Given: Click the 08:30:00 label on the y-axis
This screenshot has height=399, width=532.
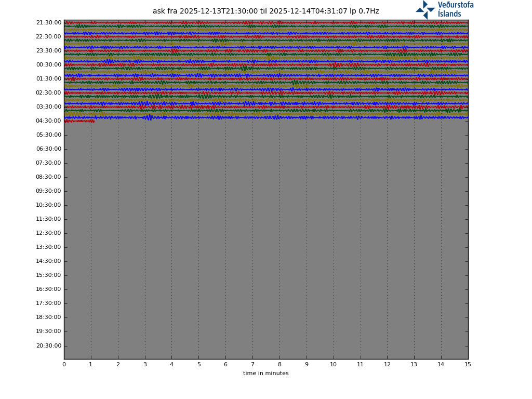Looking at the screenshot, I should (x=48, y=177).
